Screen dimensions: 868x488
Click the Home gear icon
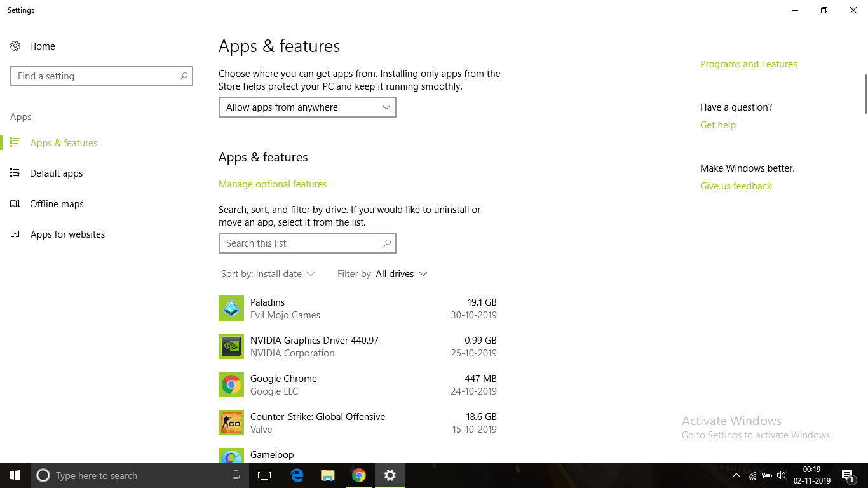tap(15, 46)
